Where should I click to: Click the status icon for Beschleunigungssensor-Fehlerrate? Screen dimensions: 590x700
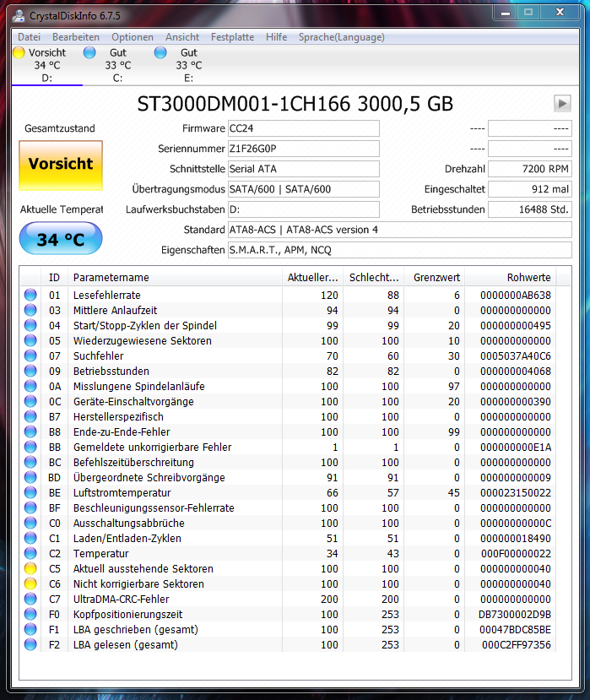tap(30, 507)
